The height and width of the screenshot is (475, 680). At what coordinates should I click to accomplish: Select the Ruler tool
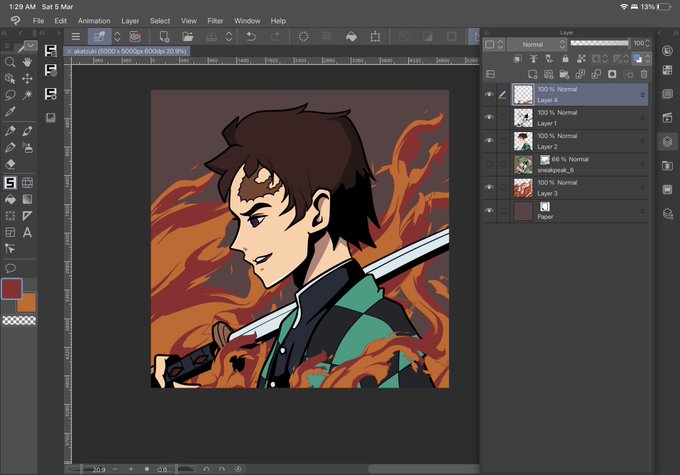[27, 216]
